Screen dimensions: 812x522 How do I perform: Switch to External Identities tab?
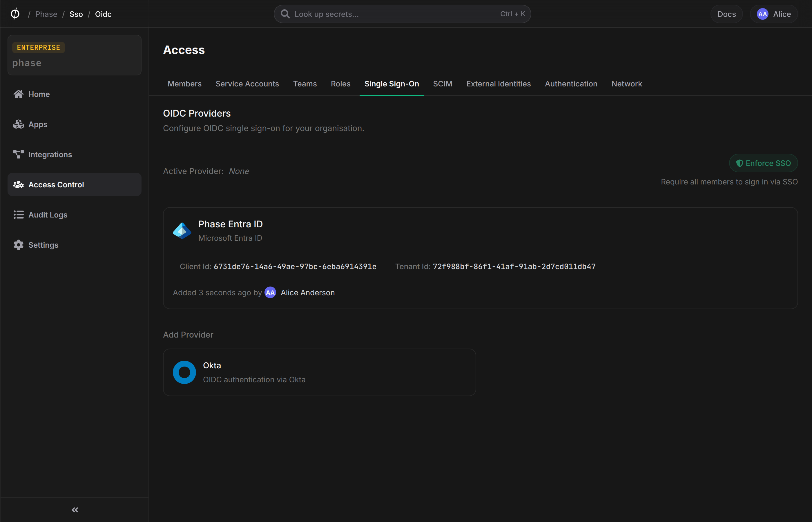(x=499, y=84)
